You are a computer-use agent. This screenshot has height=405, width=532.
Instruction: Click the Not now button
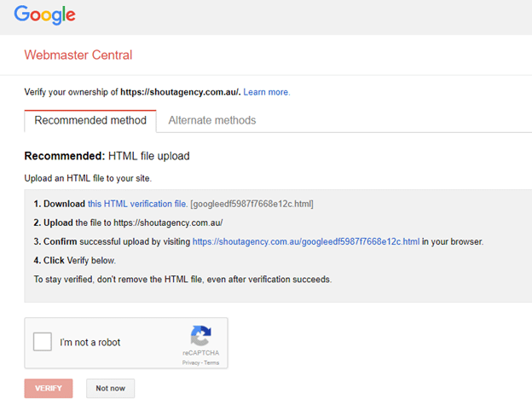(110, 388)
